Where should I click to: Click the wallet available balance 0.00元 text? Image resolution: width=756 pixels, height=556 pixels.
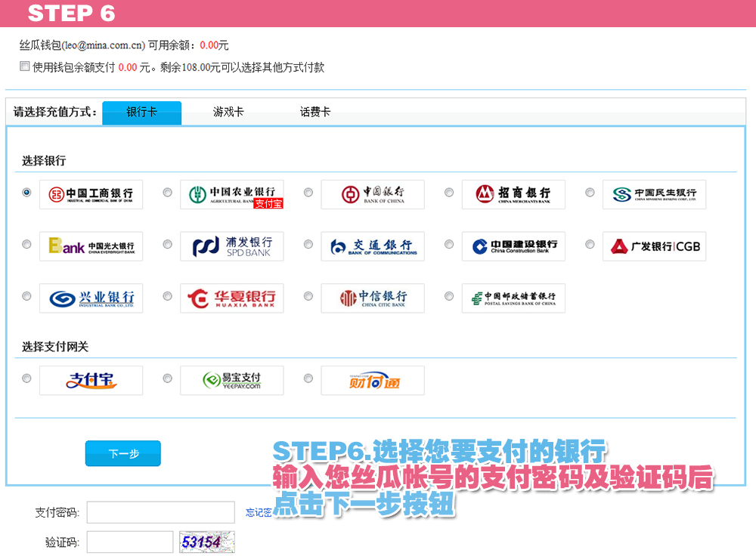pos(214,45)
